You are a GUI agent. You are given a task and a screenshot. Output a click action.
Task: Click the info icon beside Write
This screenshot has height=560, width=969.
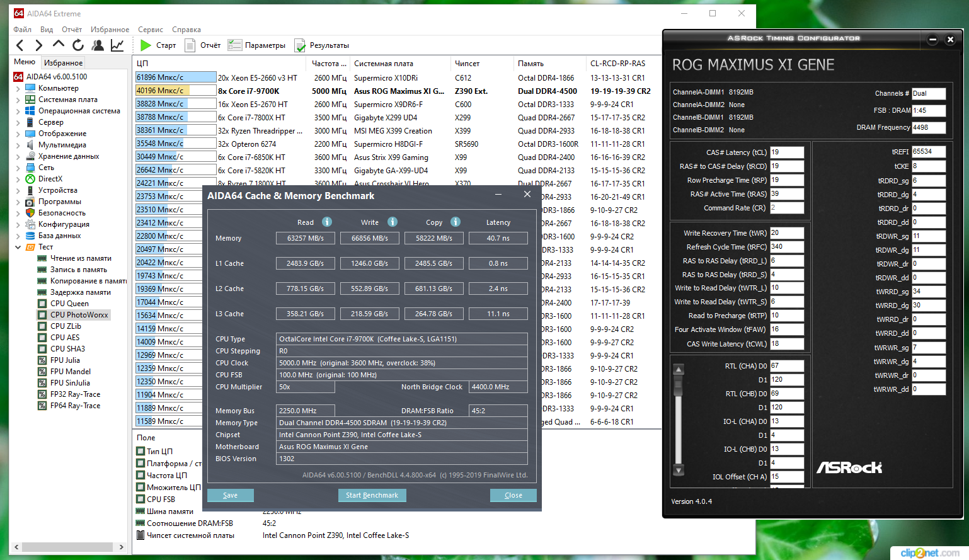point(393,222)
